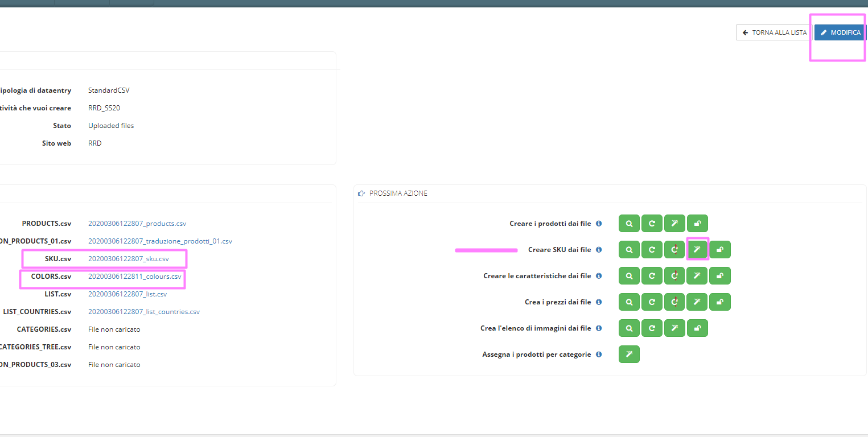The image size is (868, 437).
Task: Click unlock icon for Creare le caratteristiche dai file
Action: click(720, 276)
